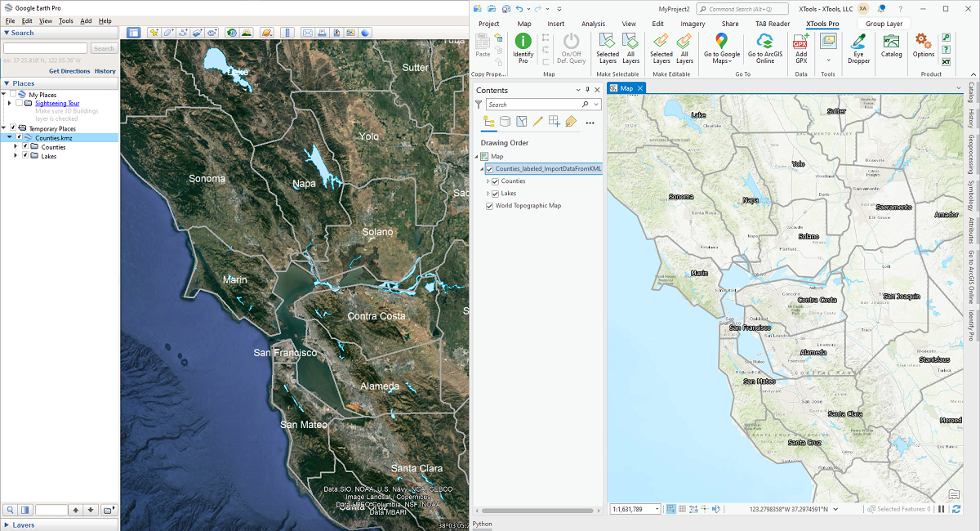Click the Google Earth search input field
Screen dimensions: 980x531
(46, 49)
